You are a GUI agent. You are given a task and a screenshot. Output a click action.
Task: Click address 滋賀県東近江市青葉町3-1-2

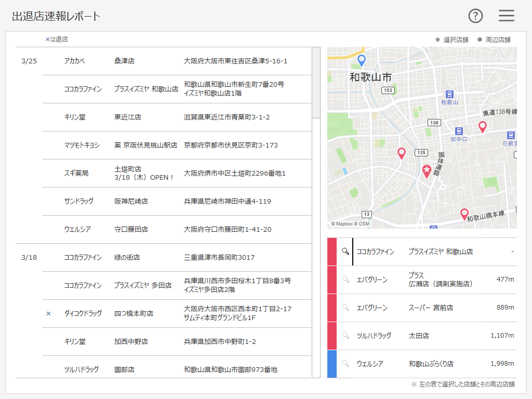tap(227, 117)
